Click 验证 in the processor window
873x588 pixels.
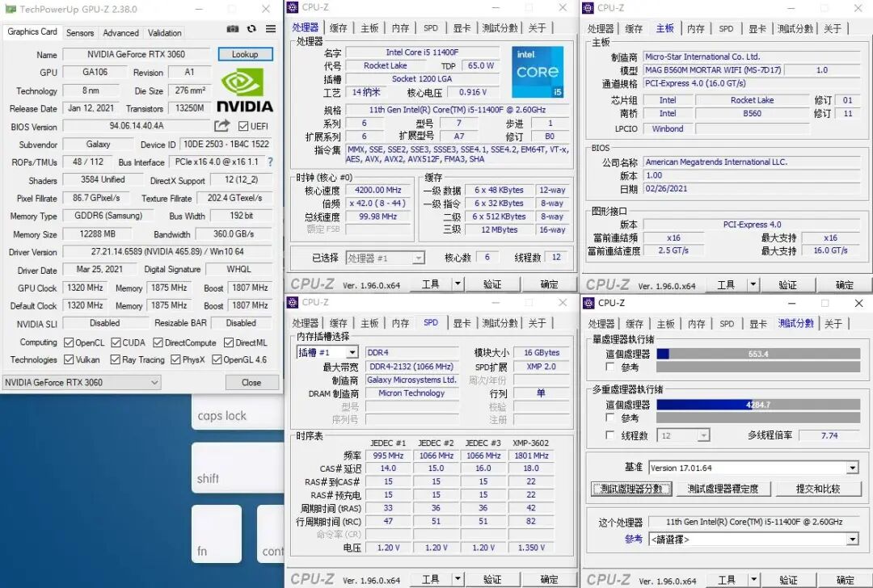pyautogui.click(x=492, y=284)
